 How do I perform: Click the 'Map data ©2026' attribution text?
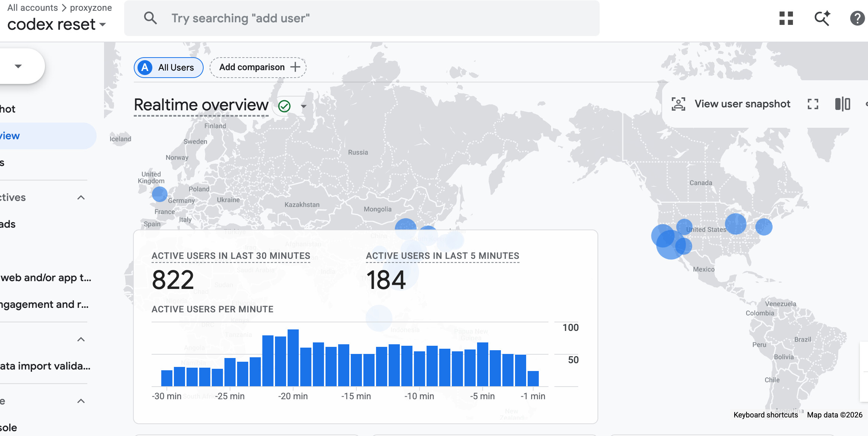(x=835, y=415)
